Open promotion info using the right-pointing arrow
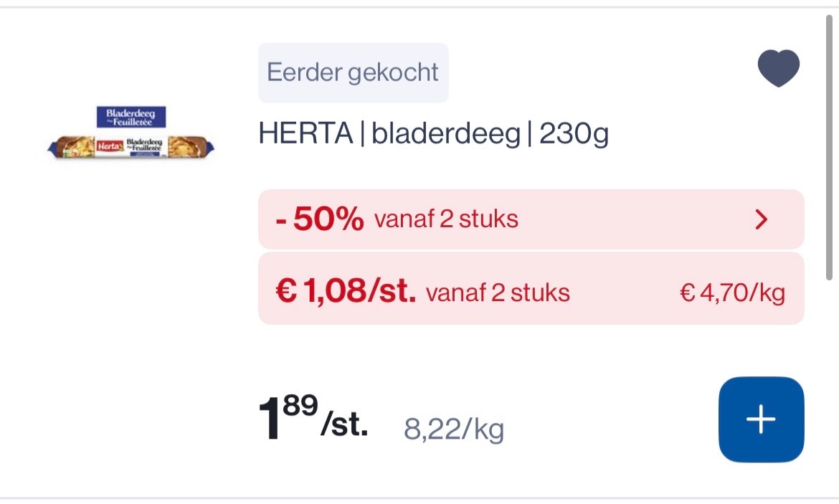This screenshot has height=504, width=839. tap(762, 219)
